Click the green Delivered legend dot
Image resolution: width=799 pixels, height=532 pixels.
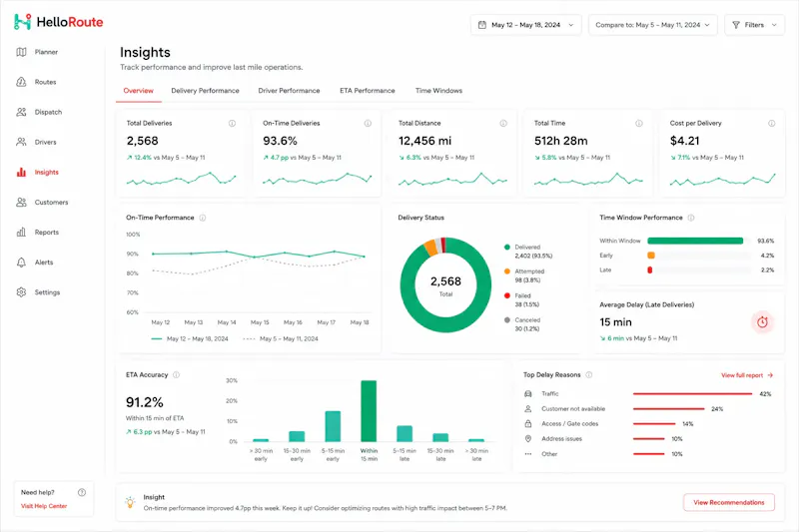tap(507, 247)
